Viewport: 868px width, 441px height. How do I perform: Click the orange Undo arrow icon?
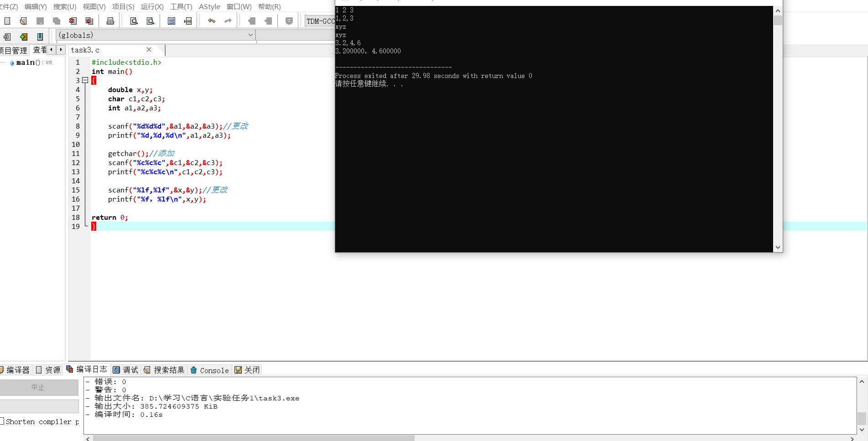[x=212, y=21]
